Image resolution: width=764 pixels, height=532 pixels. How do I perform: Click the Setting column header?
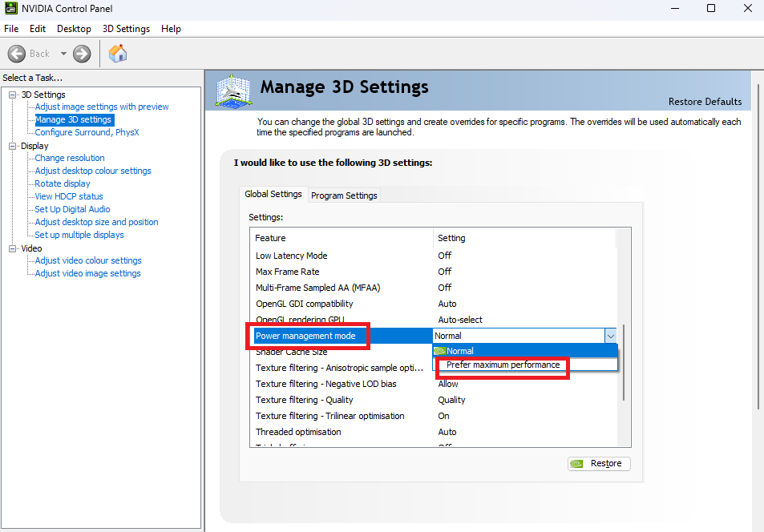click(525, 238)
